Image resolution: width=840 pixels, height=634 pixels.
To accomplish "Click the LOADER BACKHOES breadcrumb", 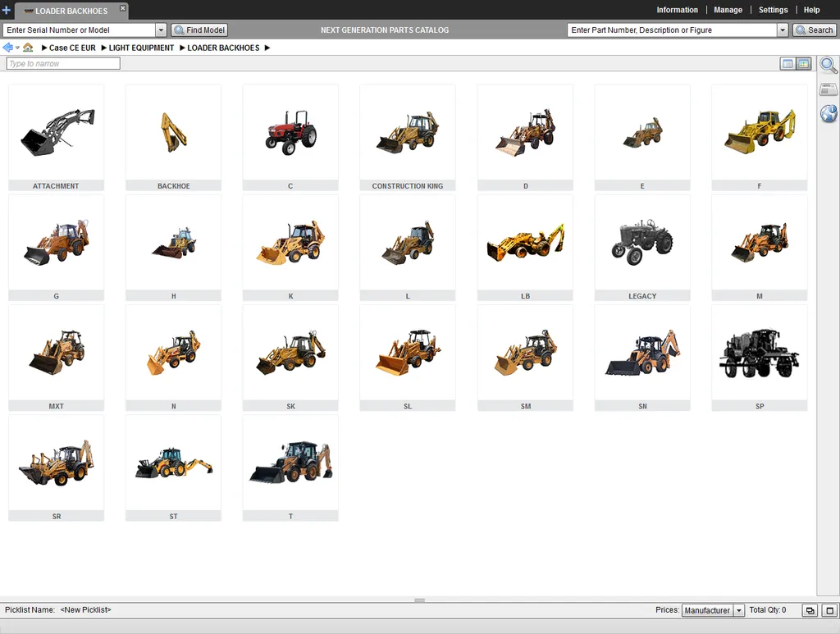I will coord(223,48).
